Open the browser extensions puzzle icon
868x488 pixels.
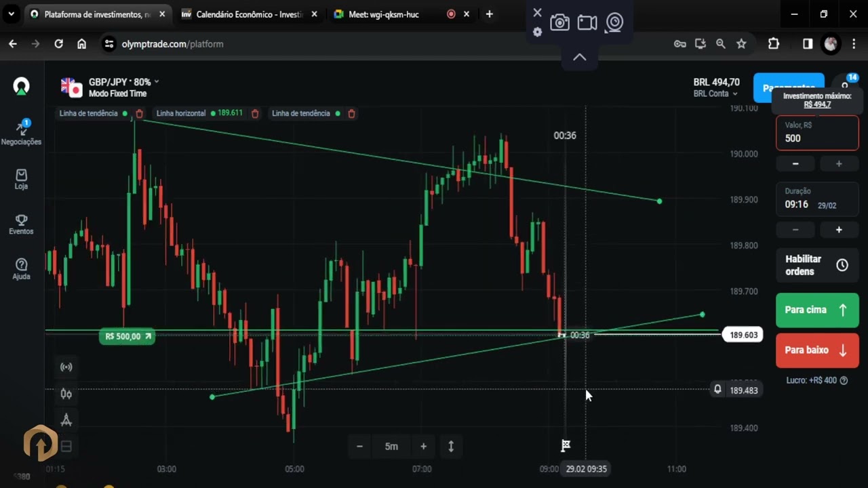774,44
